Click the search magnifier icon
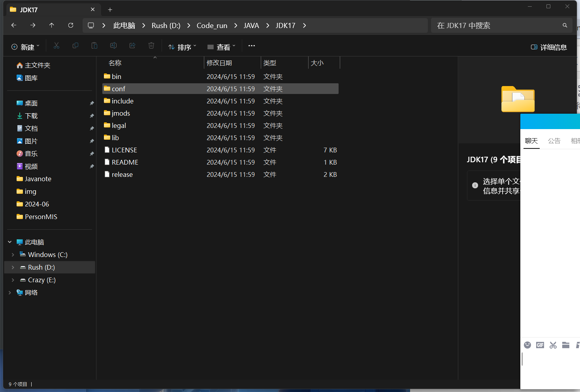580x392 pixels. coord(565,25)
